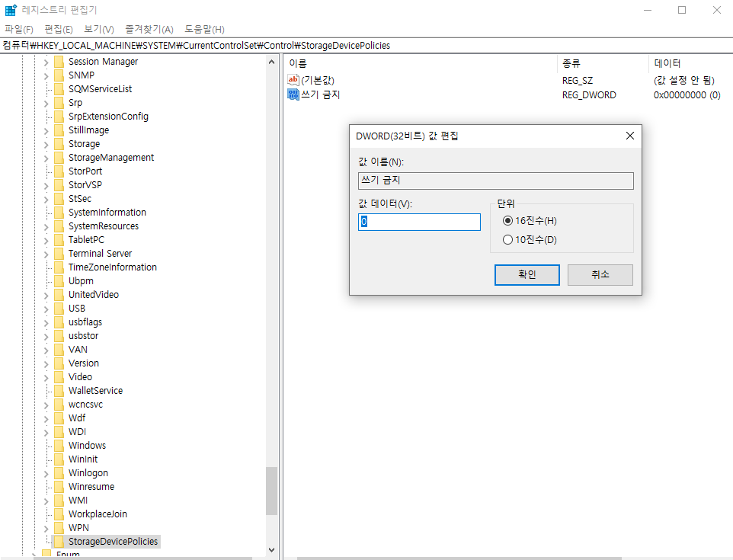Screen dimensions: 733x560
Task: Select the usbstor folder icon
Action: tap(59, 336)
